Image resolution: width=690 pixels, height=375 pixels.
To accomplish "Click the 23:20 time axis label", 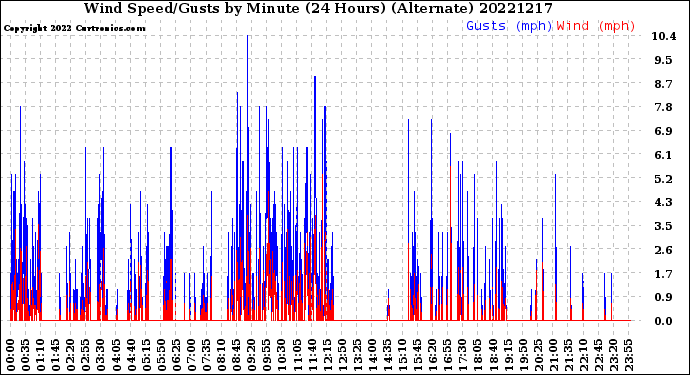I will coord(614,355).
